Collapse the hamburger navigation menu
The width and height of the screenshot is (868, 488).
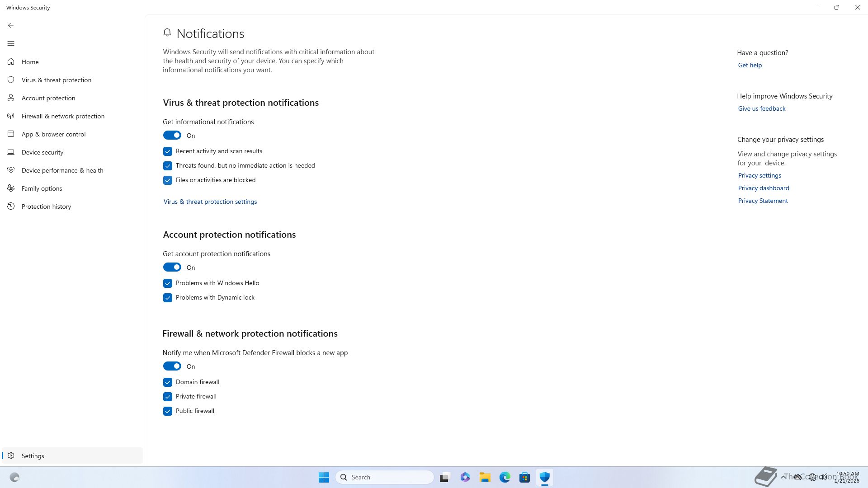click(x=11, y=43)
